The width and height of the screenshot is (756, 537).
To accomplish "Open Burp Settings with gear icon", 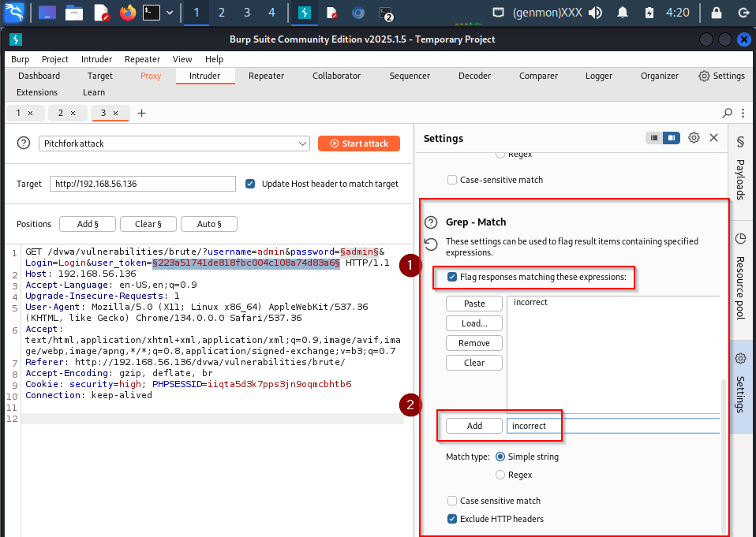I will (721, 76).
